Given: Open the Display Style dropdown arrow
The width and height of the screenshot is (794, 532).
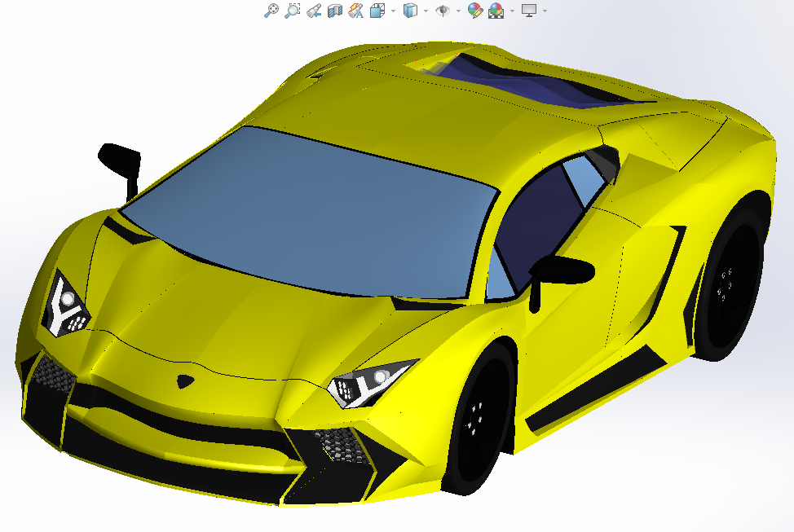Looking at the screenshot, I should click(x=426, y=11).
